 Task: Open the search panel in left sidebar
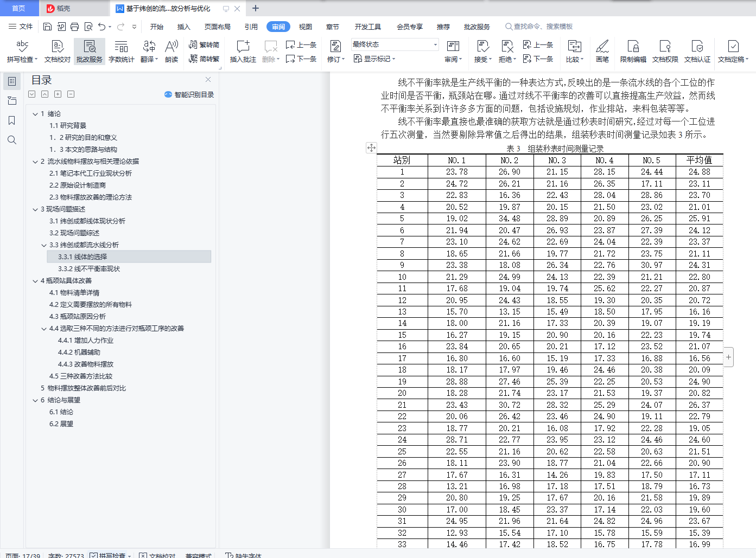point(12,140)
